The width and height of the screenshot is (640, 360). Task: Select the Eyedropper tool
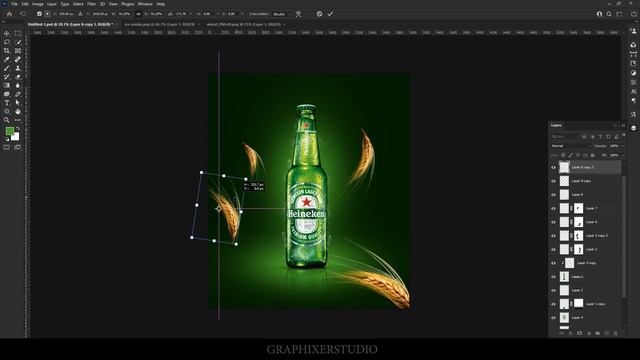[7, 60]
